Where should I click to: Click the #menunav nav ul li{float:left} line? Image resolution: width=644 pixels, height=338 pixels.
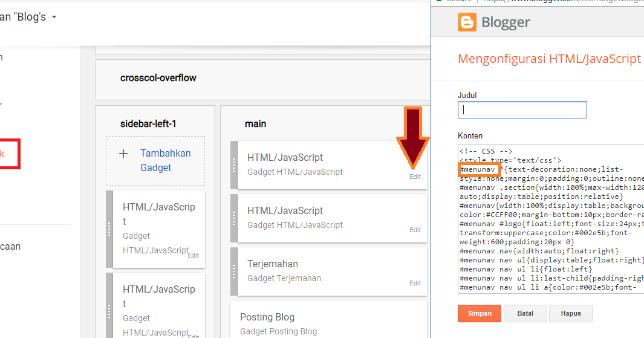tap(525, 269)
